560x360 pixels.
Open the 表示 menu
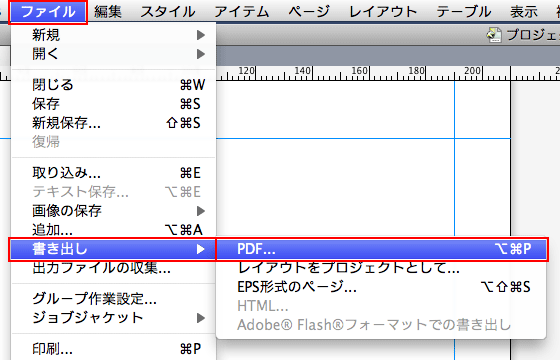524,12
